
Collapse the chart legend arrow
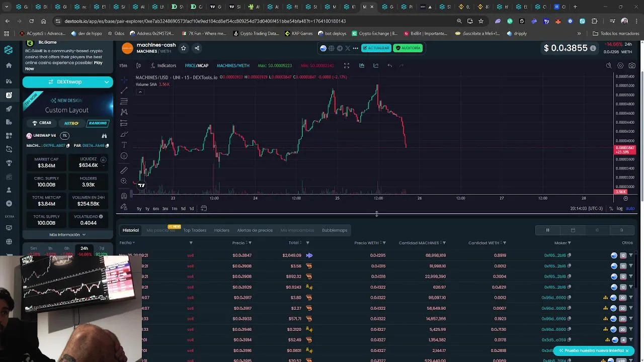click(x=140, y=92)
